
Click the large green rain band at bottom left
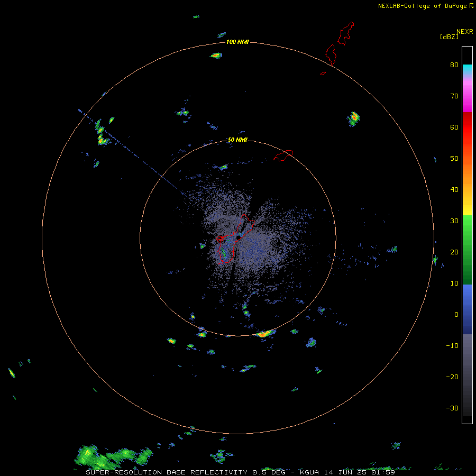tap(113, 456)
